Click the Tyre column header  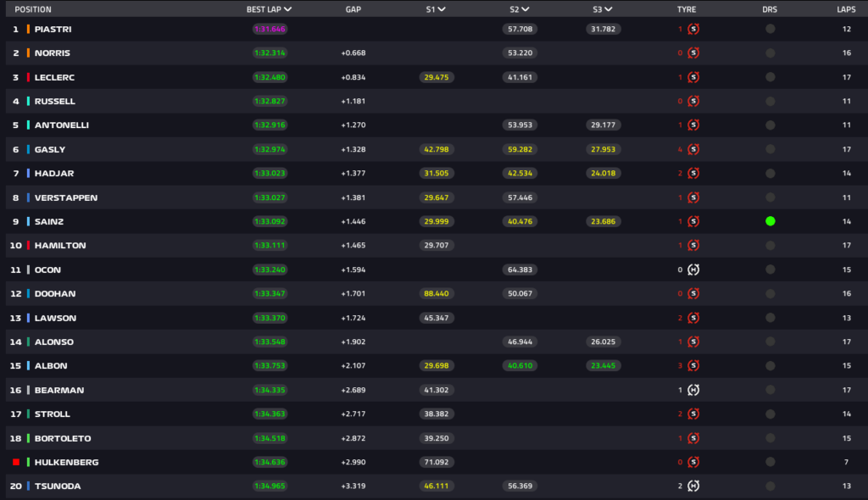pyautogui.click(x=687, y=9)
